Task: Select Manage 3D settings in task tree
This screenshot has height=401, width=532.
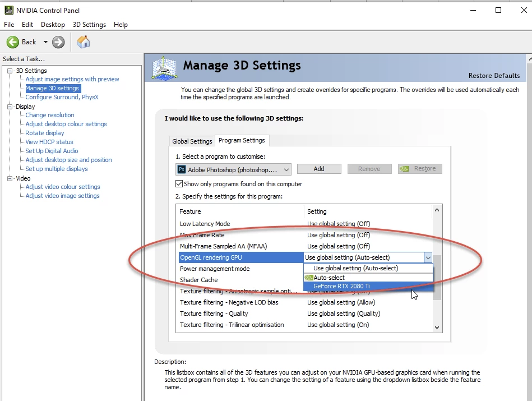Action: click(53, 88)
